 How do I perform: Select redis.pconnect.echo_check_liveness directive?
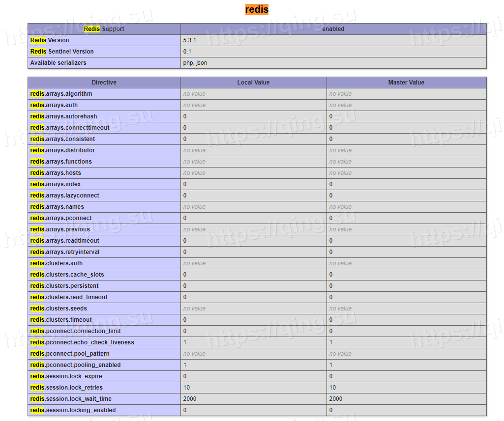point(82,342)
